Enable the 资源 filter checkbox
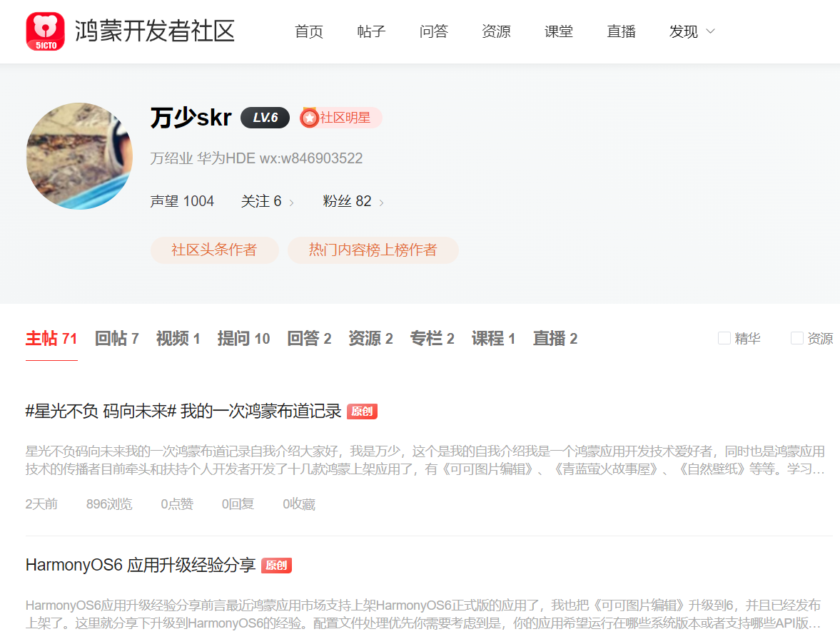This screenshot has width=840, height=639. [x=797, y=338]
